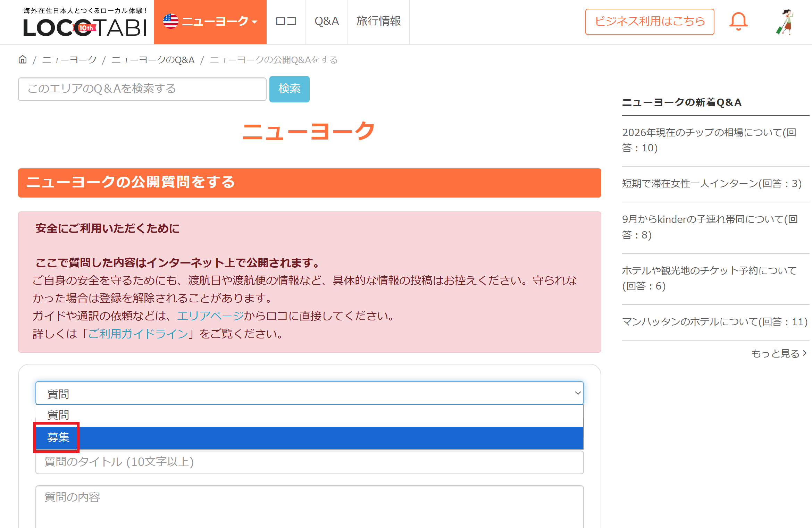Click the ビジネス利用はこちら button
812x528 pixels.
coord(650,22)
